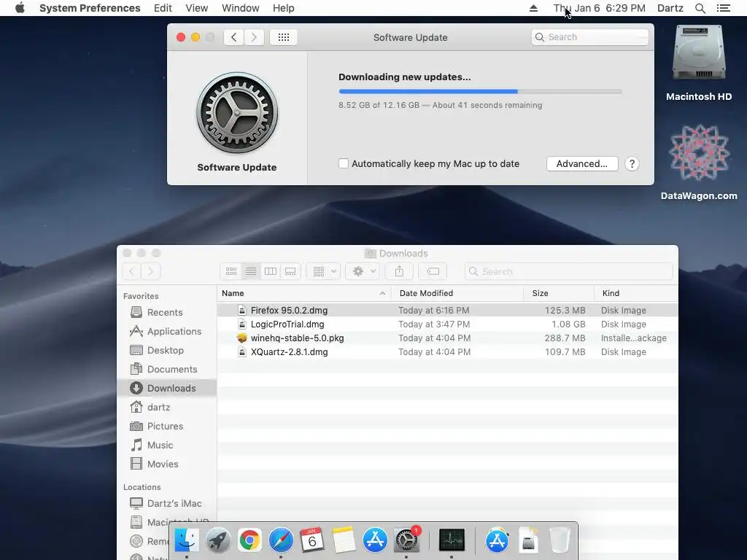Open the Finder group-by dropdown
This screenshot has height=560, width=747.
tap(323, 271)
